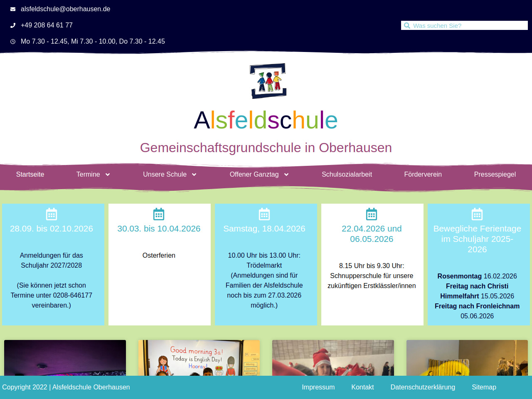Open the Schulsozialarbeit menu item
The height and width of the screenshot is (399, 532).
coord(347,175)
